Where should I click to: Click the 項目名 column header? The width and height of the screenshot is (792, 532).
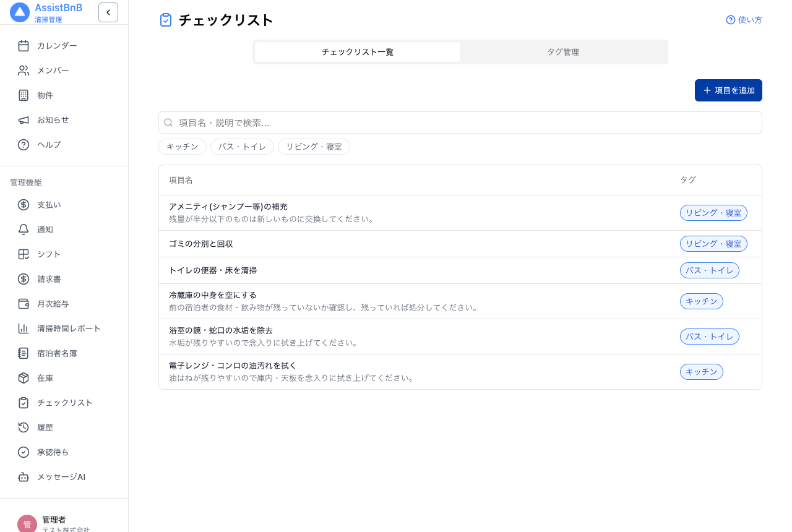tap(181, 180)
